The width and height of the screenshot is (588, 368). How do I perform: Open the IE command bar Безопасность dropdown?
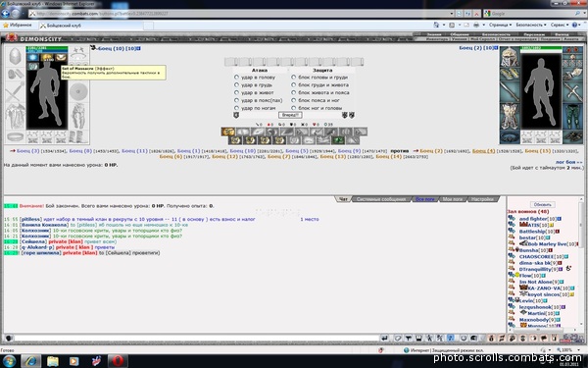point(531,26)
